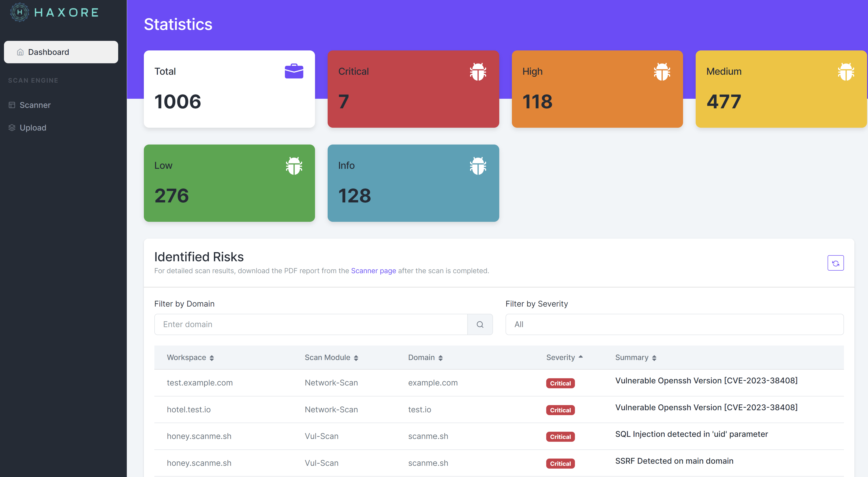Open the Filter by Severity dropdown
Screen dimensions: 868x477
pos(674,324)
